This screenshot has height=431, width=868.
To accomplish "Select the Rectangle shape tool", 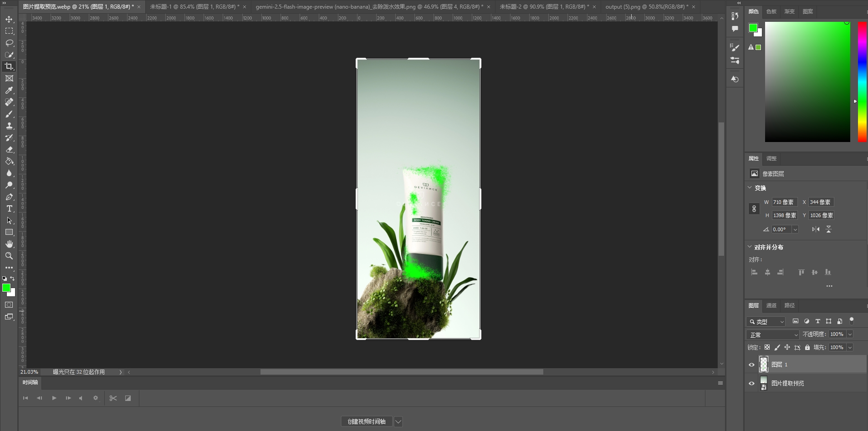I will tap(9, 232).
